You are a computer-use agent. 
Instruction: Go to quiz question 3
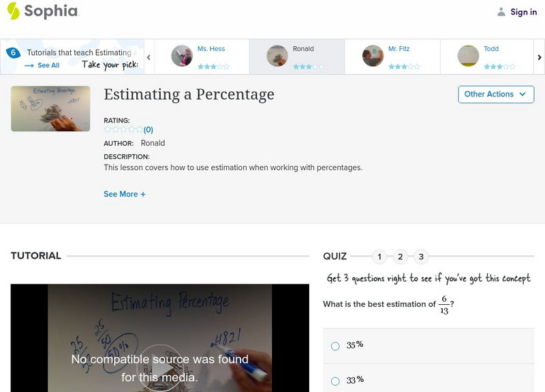click(x=422, y=257)
